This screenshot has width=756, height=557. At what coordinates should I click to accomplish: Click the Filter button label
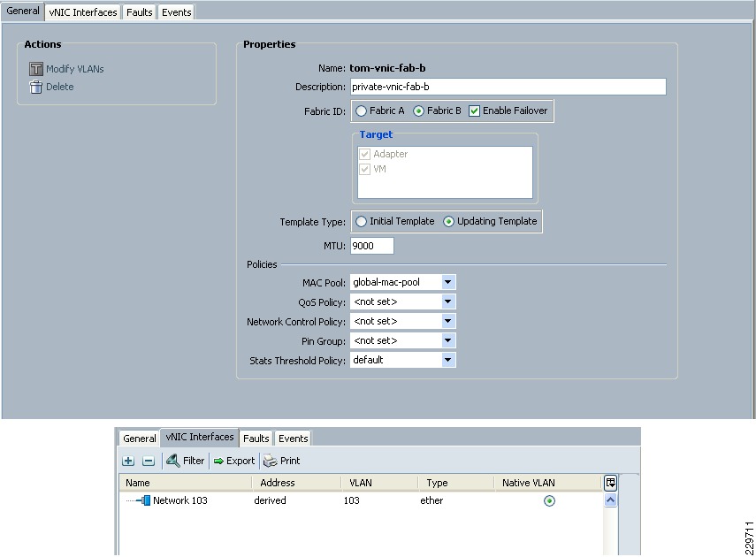[x=194, y=461]
